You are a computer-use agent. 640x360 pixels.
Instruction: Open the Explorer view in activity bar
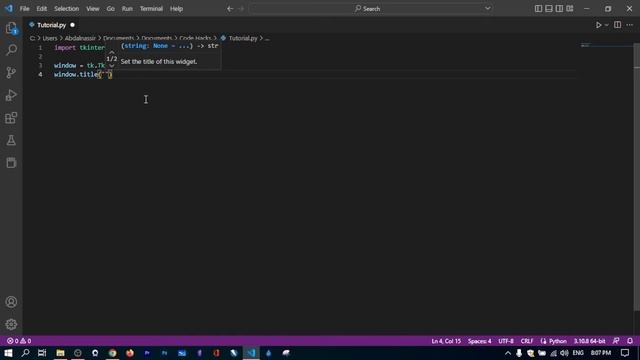[11, 28]
